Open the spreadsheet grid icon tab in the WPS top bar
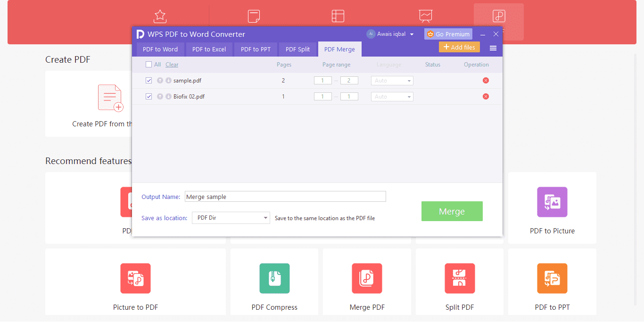This screenshot has height=322, width=644. [338, 16]
